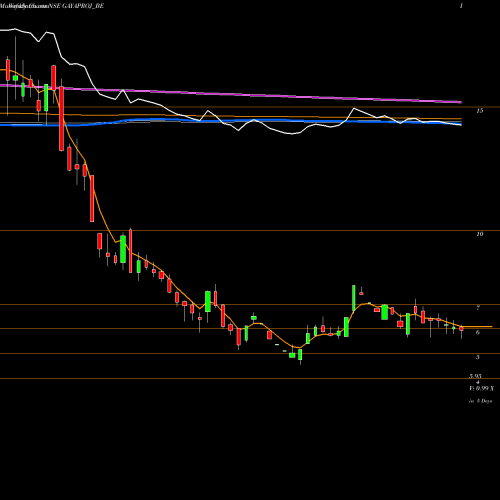Click the 'in 5 Days' caption

point(480,401)
